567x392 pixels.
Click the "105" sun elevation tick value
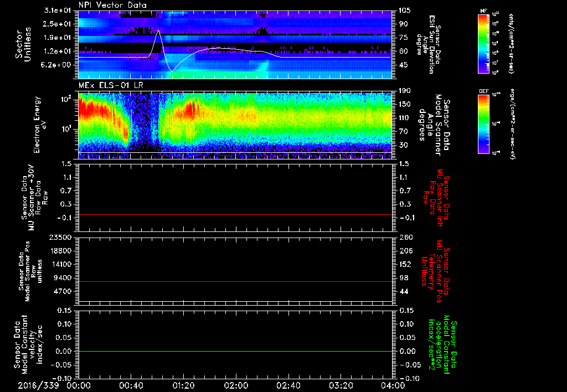[405, 11]
